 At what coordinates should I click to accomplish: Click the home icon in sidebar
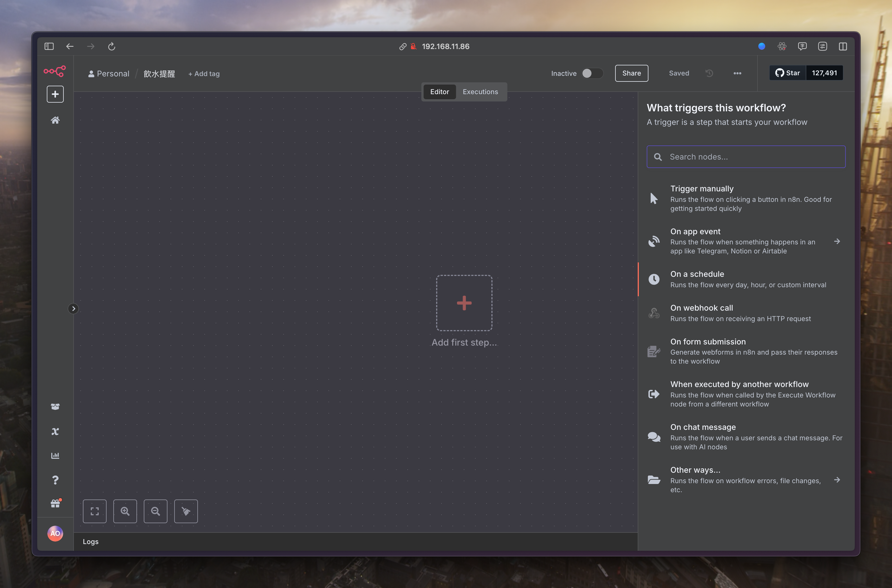tap(55, 120)
